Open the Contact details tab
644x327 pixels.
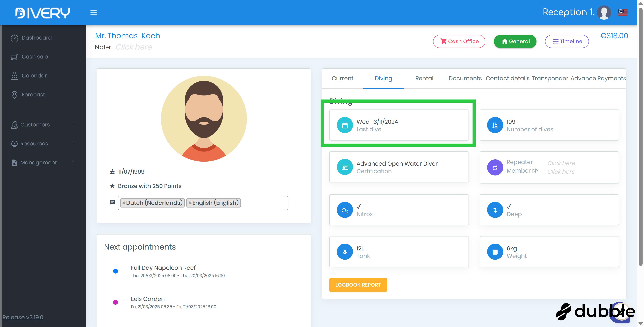click(507, 78)
